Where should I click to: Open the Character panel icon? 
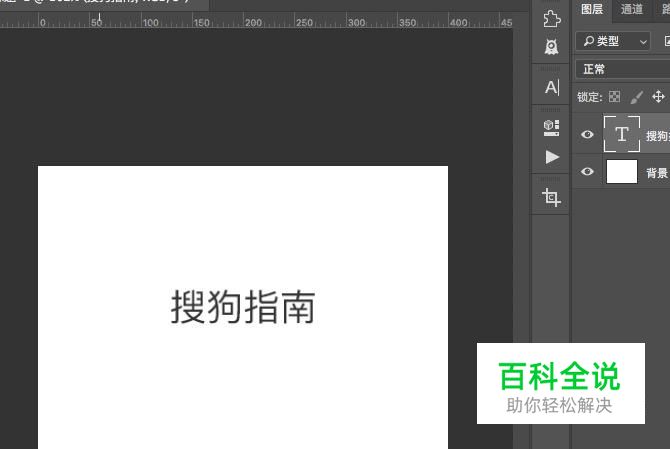pos(552,87)
